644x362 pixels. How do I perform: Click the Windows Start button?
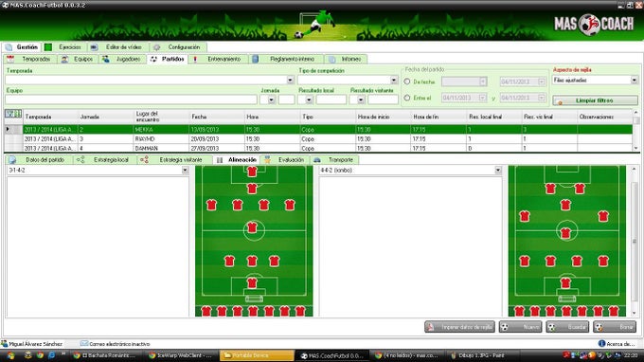point(10,355)
